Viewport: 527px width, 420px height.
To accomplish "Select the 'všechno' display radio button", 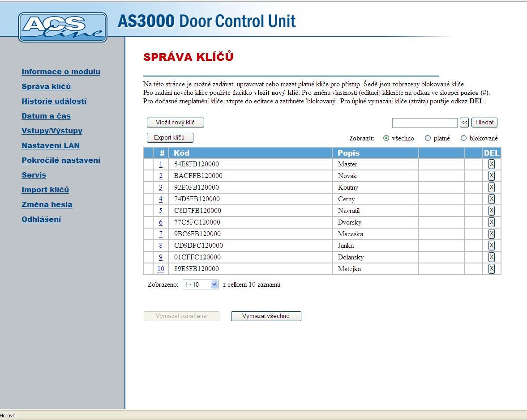I will (386, 138).
